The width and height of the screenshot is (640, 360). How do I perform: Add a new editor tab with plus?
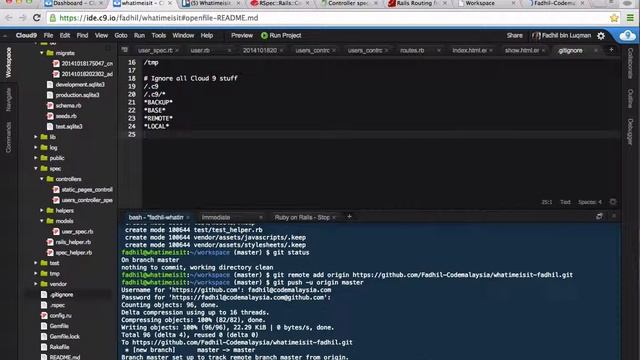[x=611, y=50]
